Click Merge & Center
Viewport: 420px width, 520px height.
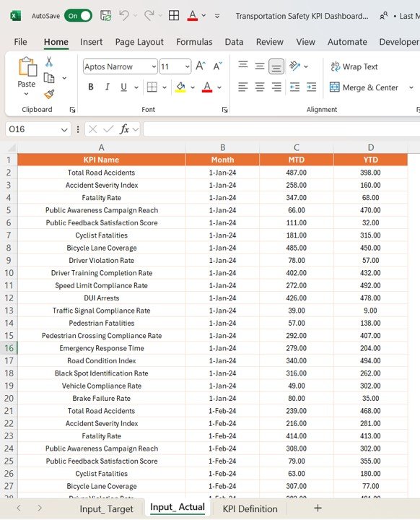[x=364, y=87]
